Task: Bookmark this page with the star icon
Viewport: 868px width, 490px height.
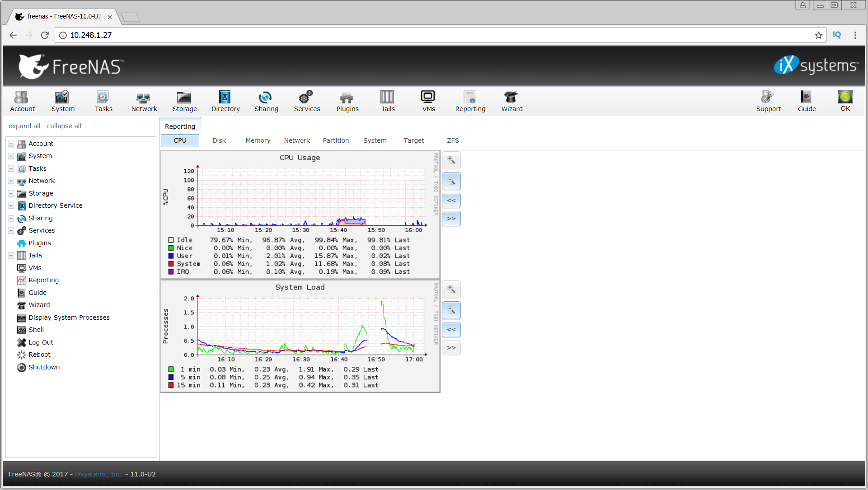Action: [818, 35]
